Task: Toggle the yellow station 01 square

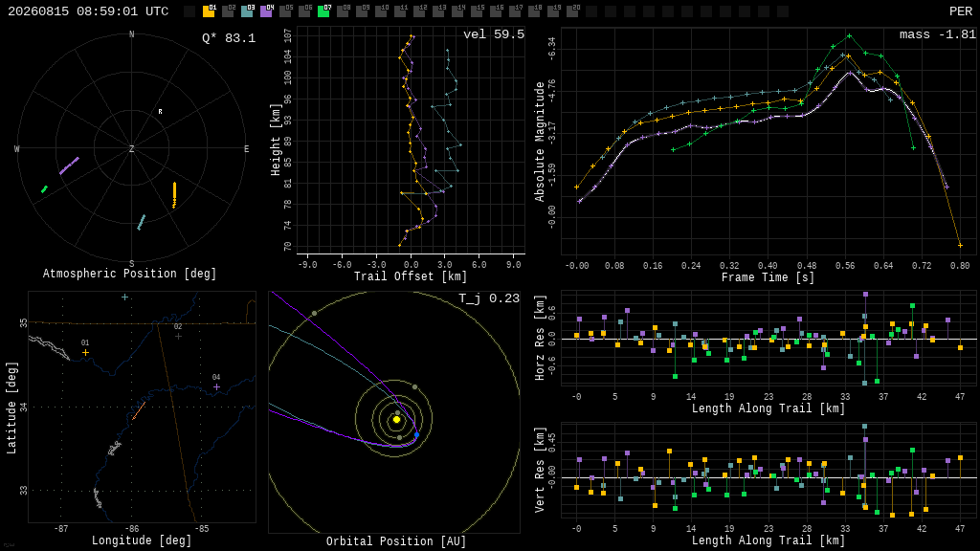Action: (x=209, y=11)
